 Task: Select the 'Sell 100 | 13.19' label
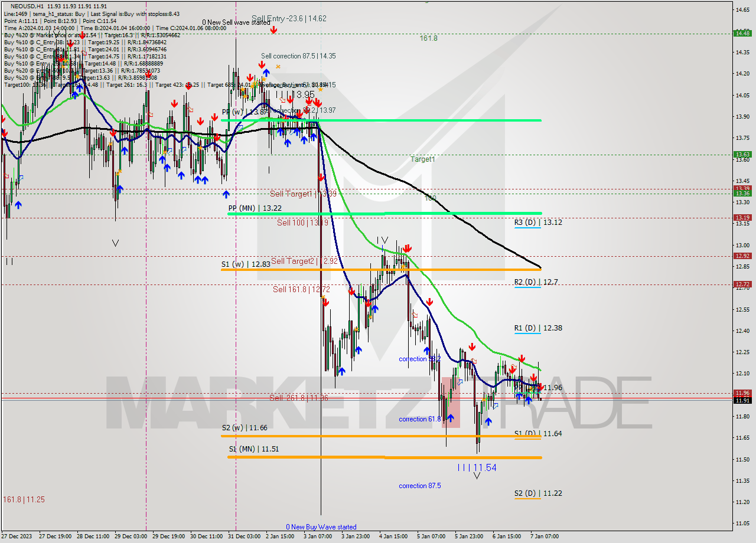pyautogui.click(x=302, y=223)
